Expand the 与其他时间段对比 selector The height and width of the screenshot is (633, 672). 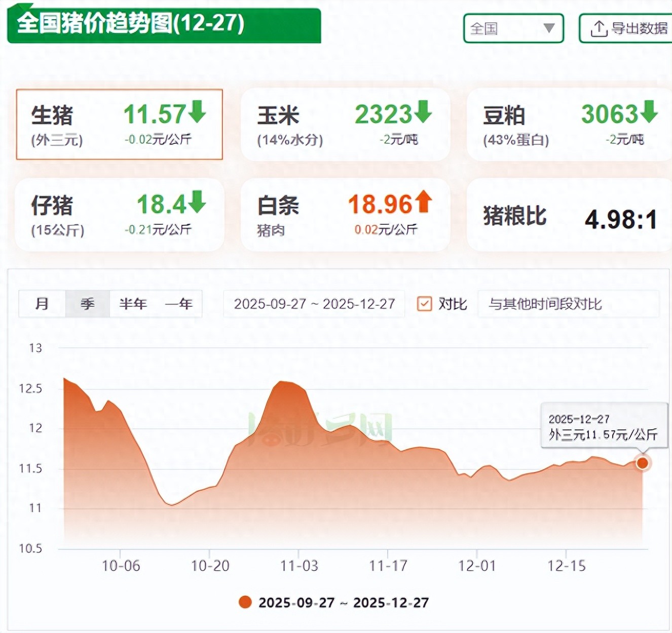[x=568, y=304]
